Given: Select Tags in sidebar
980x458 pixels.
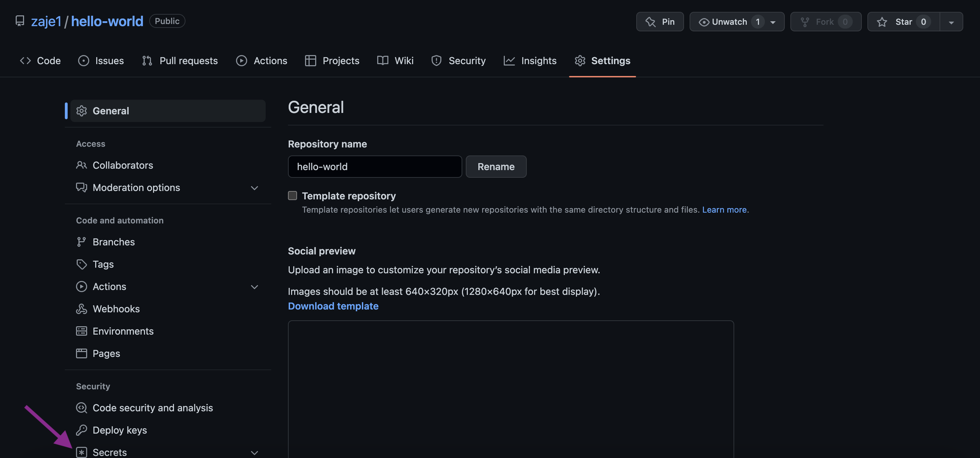Looking at the screenshot, I should [x=168, y=264].
